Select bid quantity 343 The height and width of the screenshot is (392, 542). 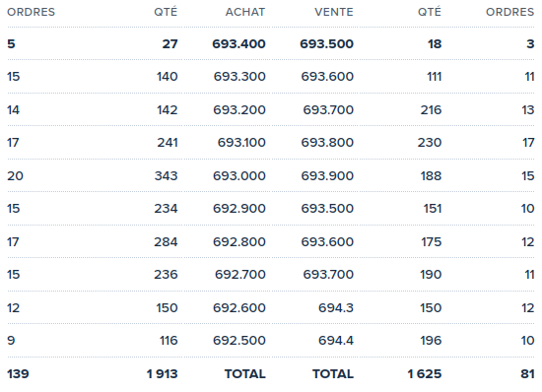tap(166, 175)
